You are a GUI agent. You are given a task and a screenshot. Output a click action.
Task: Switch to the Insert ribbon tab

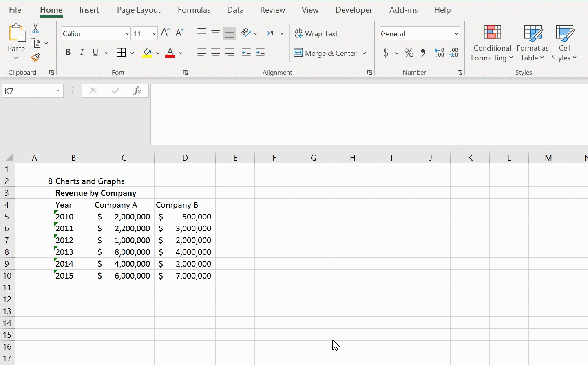click(x=89, y=10)
